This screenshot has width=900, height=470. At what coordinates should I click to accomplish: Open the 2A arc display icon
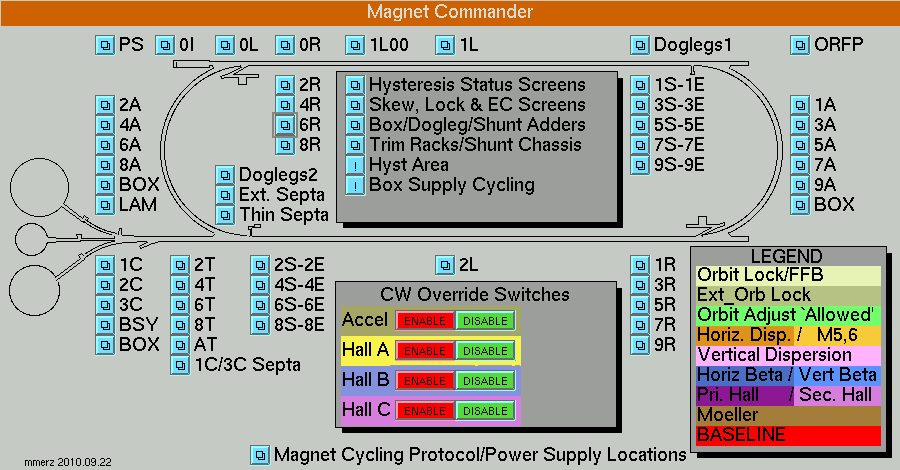104,105
